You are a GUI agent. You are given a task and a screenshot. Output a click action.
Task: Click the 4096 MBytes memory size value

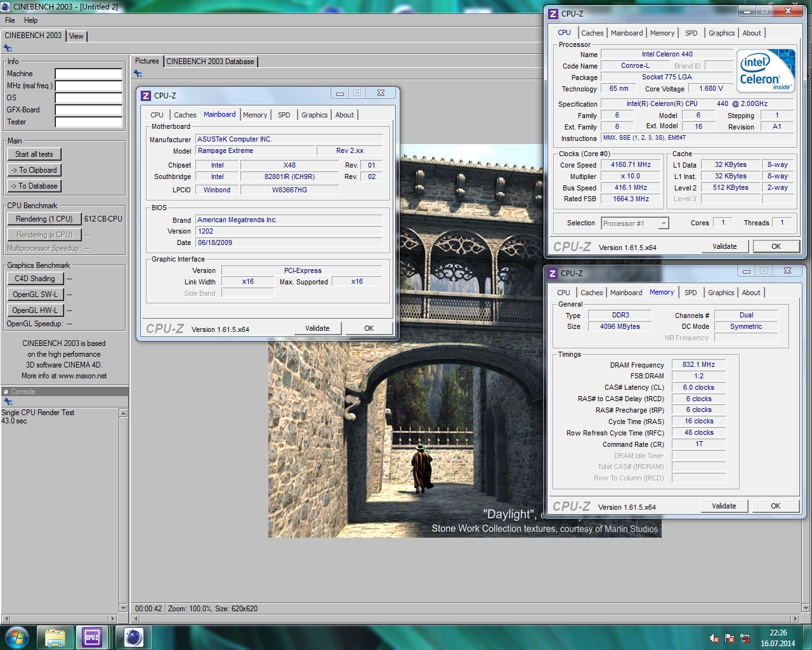tap(620, 327)
